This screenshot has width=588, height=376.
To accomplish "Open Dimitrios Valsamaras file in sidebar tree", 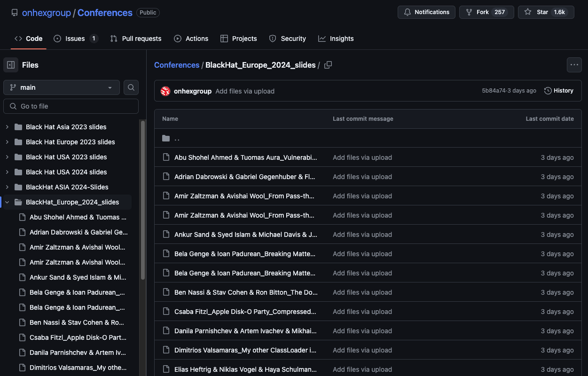I will (x=78, y=368).
